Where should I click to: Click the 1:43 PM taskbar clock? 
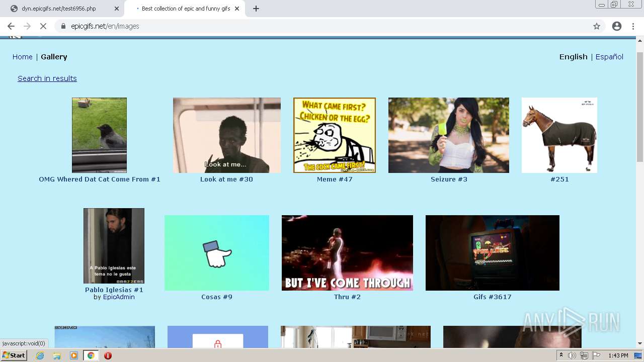(618, 355)
